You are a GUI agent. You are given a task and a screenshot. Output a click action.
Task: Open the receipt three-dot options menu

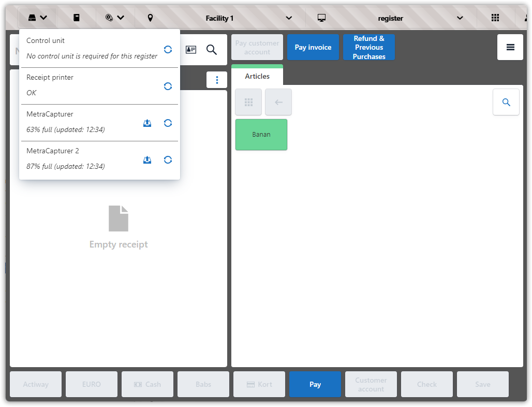click(217, 80)
